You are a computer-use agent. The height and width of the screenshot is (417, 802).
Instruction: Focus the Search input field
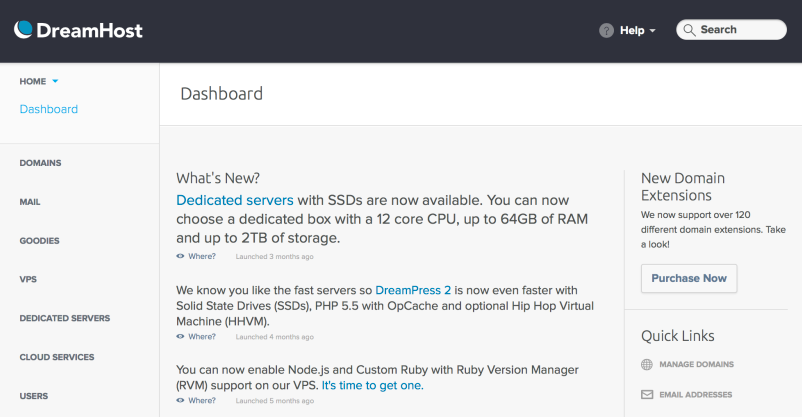click(731, 30)
